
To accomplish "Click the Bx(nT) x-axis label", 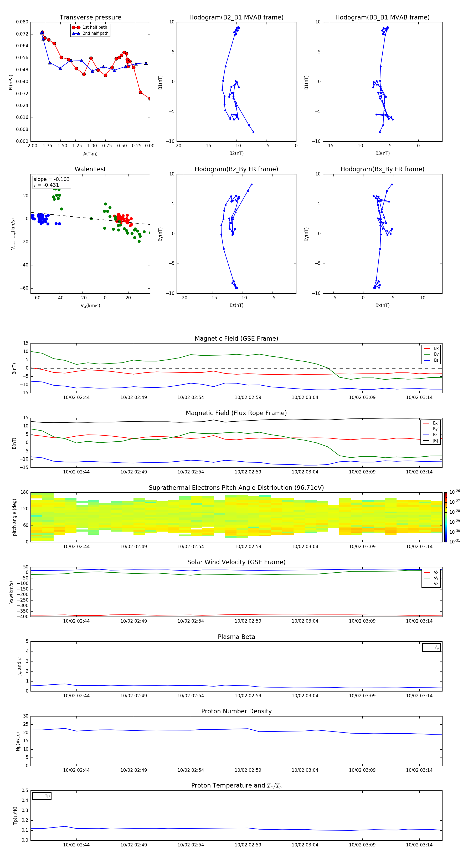I will [x=382, y=305].
